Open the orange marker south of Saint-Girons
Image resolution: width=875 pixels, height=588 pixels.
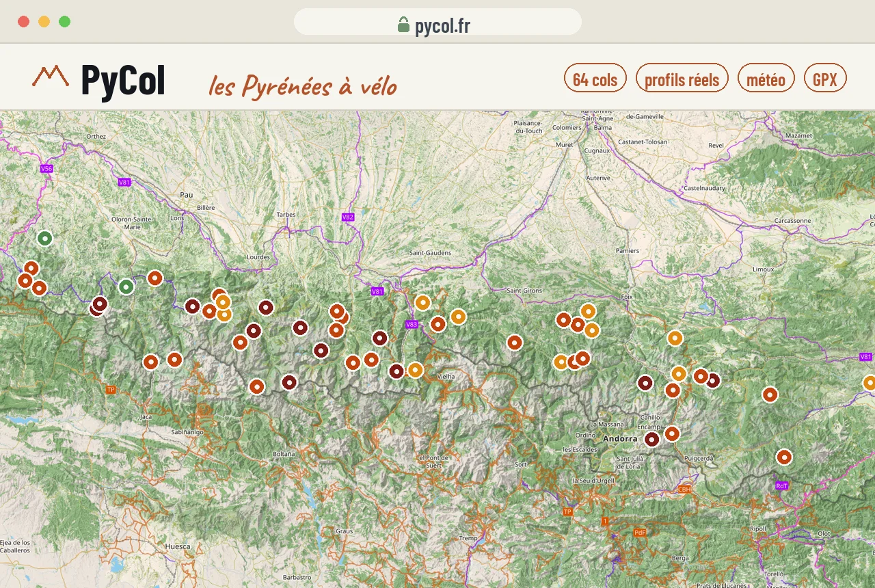515,342
